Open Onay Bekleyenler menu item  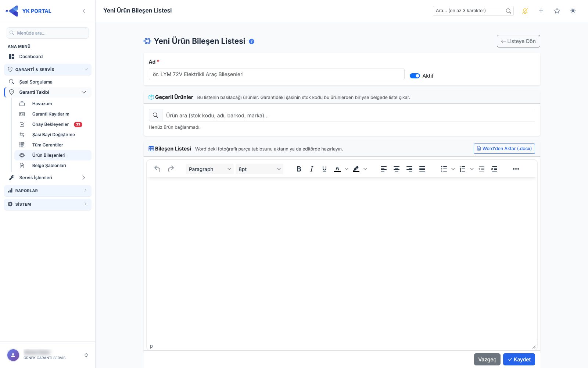coord(53,124)
